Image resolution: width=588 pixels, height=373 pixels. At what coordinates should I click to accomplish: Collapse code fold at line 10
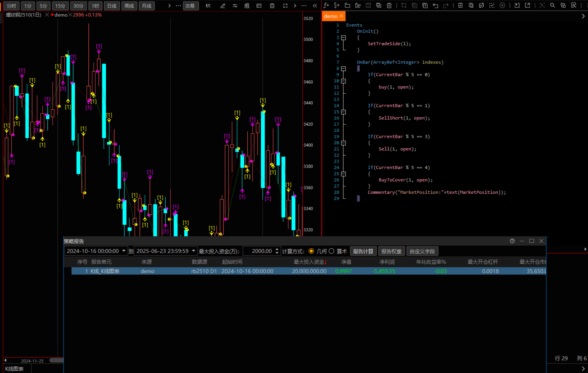(x=343, y=81)
